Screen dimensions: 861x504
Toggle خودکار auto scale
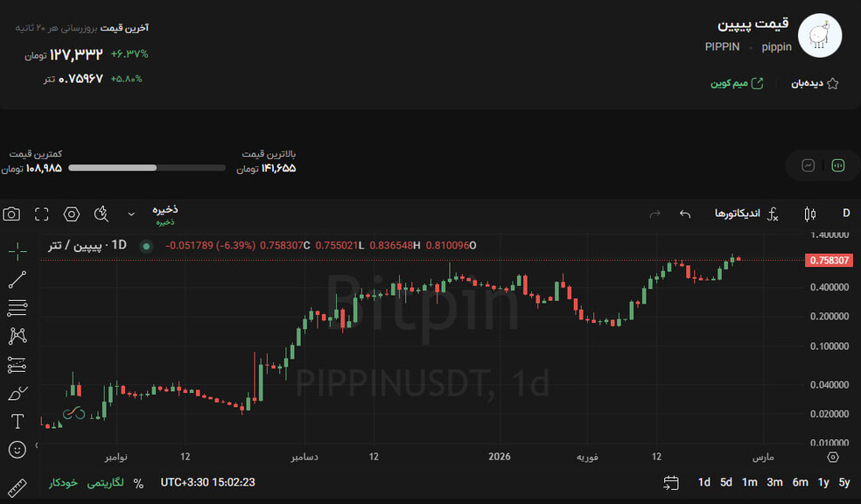(x=63, y=483)
